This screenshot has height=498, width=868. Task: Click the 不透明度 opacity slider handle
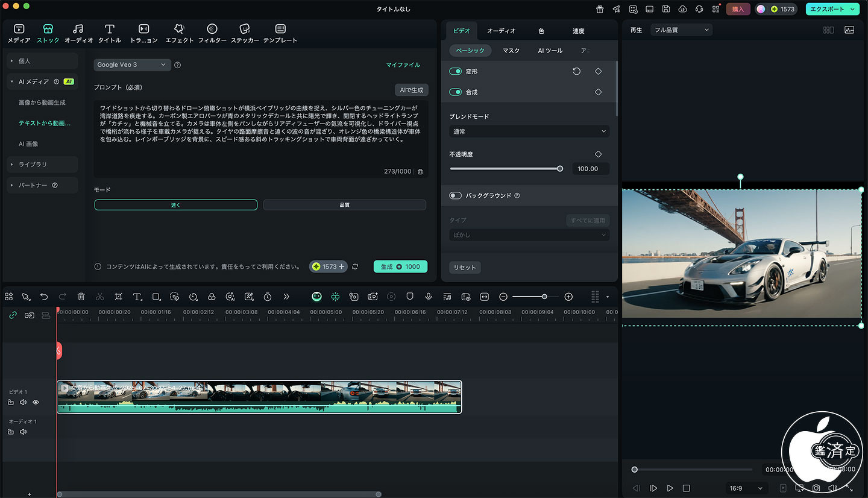[x=560, y=169]
